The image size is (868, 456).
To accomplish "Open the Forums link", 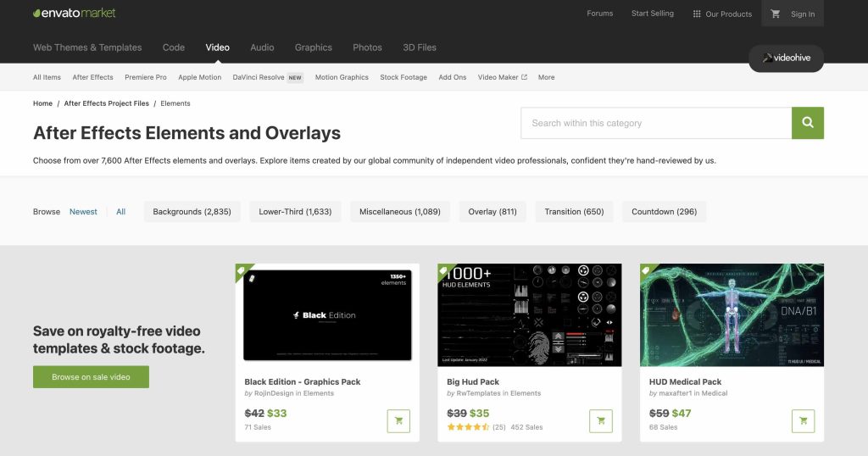I will click(600, 14).
